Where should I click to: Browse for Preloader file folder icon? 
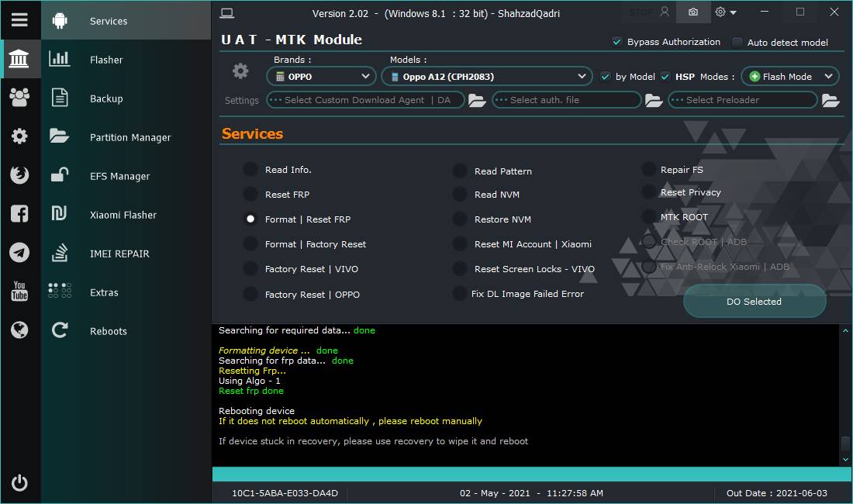[831, 100]
